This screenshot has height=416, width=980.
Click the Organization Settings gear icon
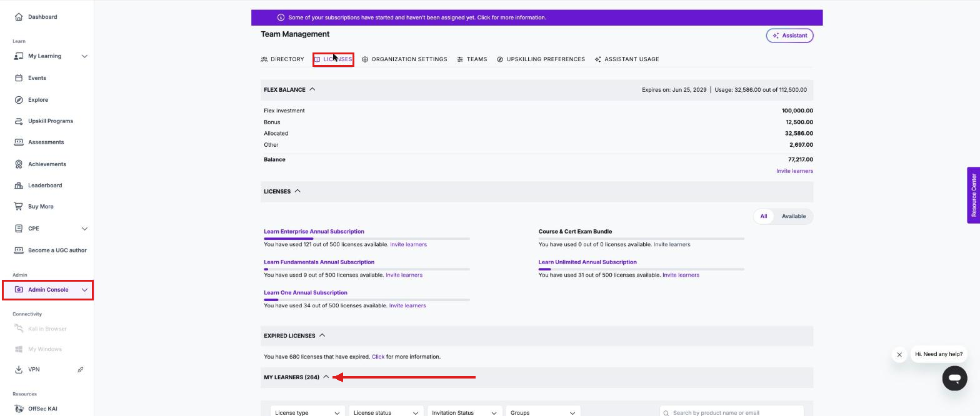click(365, 59)
